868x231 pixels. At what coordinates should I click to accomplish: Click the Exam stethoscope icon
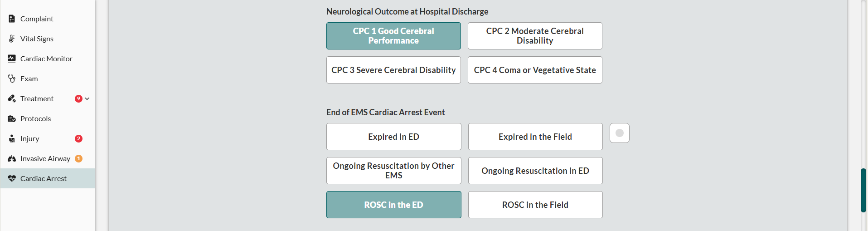[12, 79]
